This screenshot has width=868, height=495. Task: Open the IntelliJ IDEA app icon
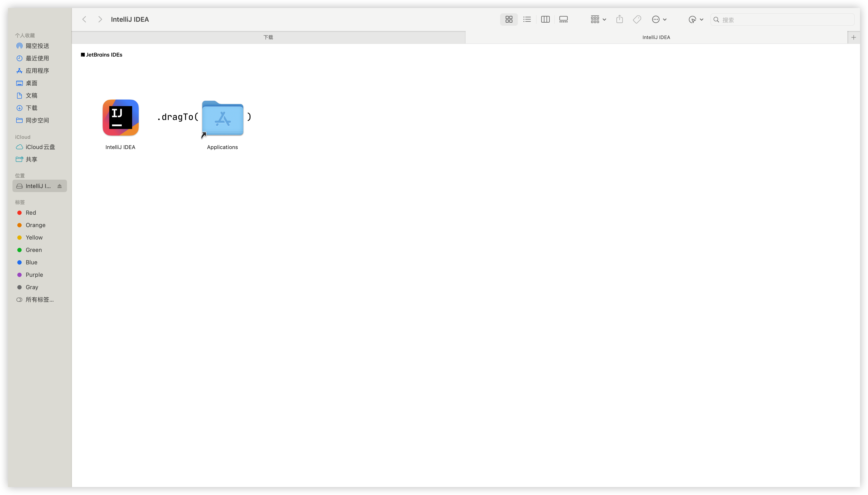coord(120,118)
